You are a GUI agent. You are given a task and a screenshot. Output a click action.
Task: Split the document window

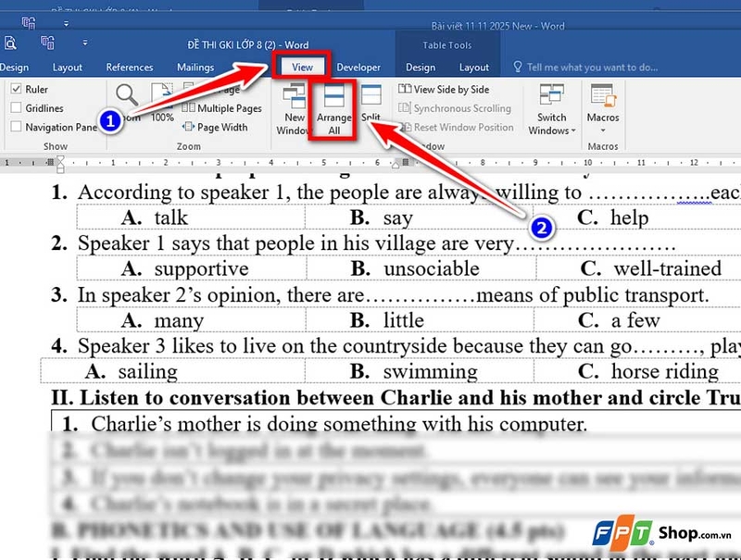[x=371, y=103]
